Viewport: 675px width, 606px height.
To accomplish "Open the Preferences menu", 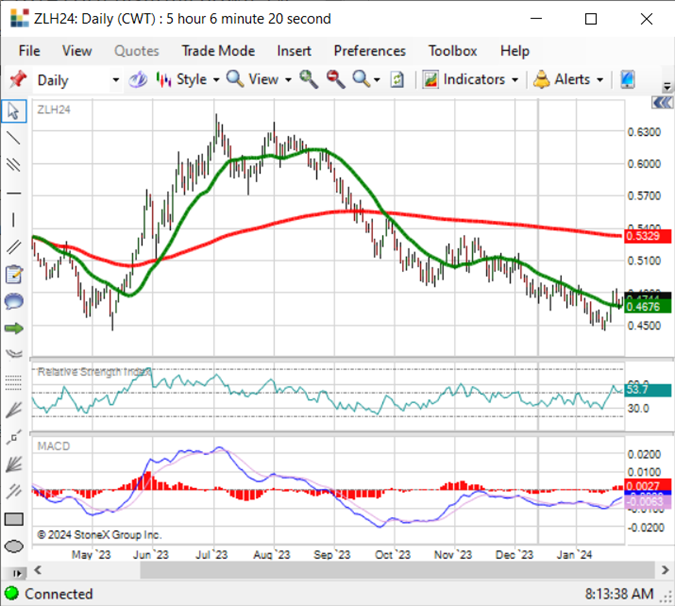I will (x=370, y=51).
